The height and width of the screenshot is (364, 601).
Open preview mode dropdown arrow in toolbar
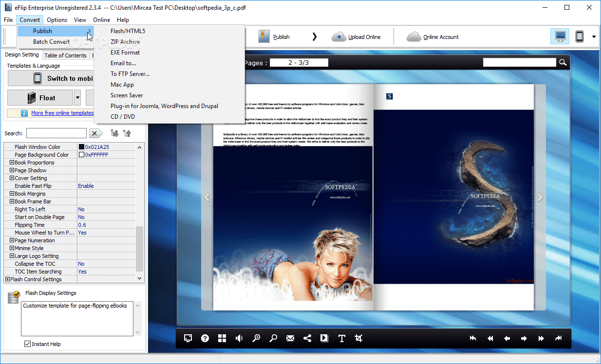(594, 36)
